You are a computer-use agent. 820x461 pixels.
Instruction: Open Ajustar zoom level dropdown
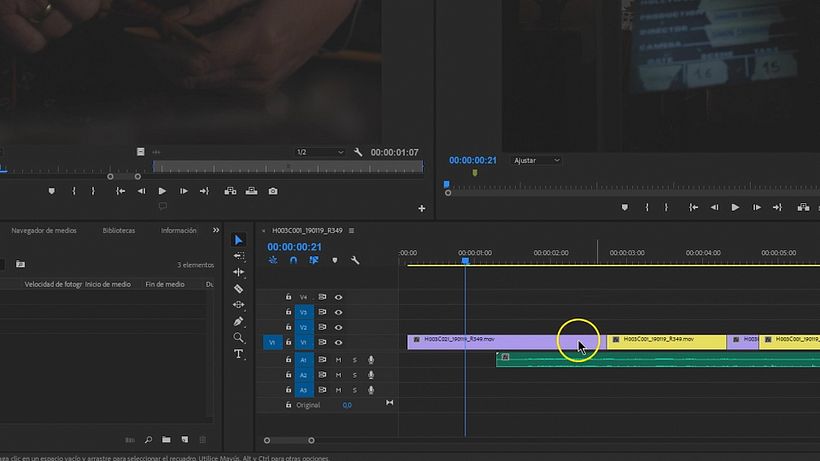pos(536,160)
